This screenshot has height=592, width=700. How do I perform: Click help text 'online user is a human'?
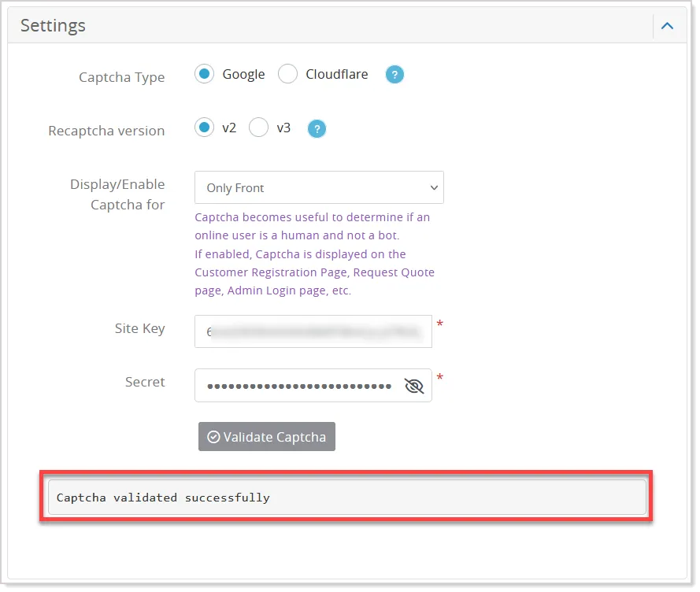(x=257, y=235)
